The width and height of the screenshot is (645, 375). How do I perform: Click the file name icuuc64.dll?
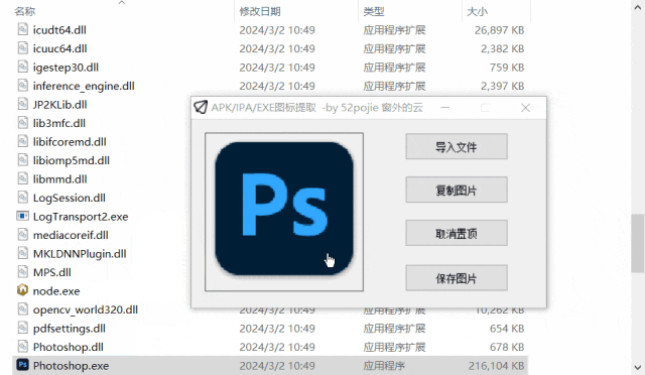point(60,49)
